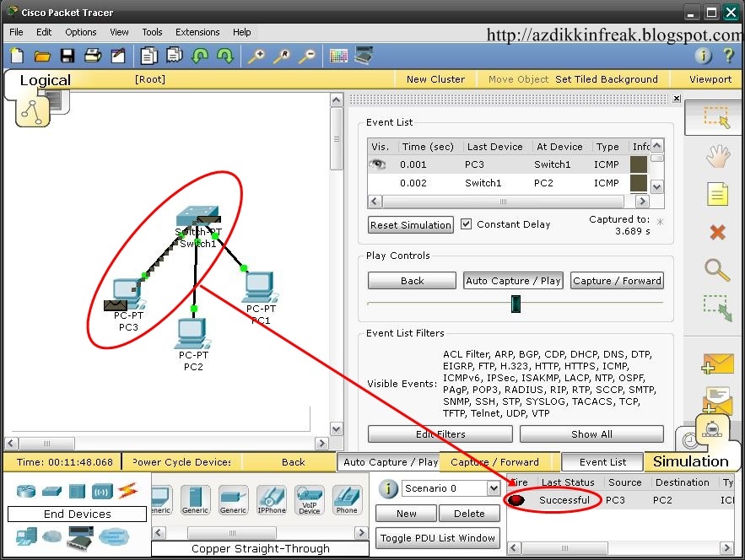Open the Activity Wizard icon
Screen dimensions: 745x560
click(118, 56)
